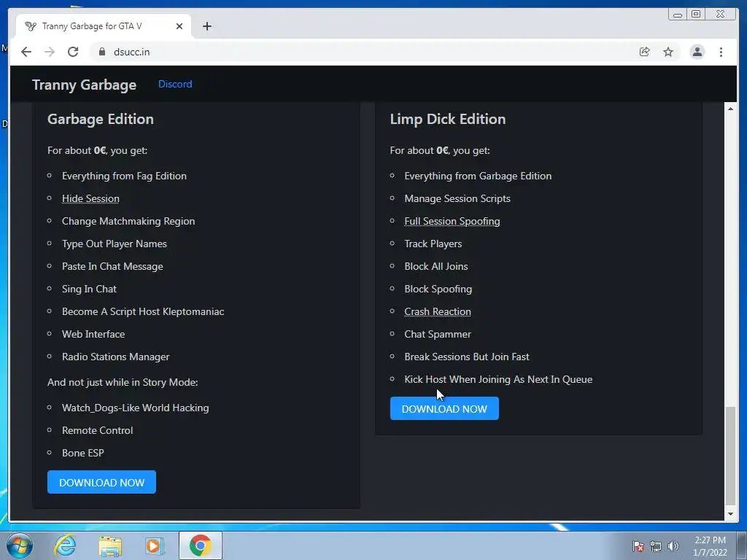747x560 pixels.
Task: Click 'Watch_Dogs-Like World Hacking' item
Action: click(x=135, y=408)
